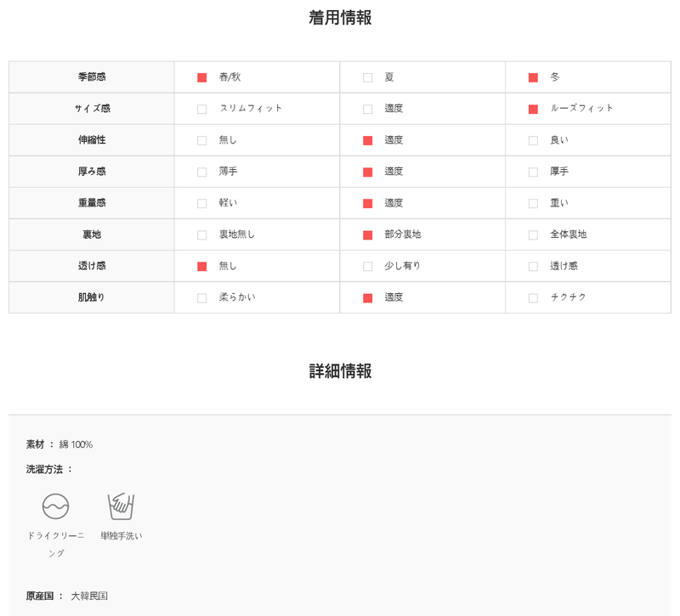Screen dimensions: 680x616
Task: Check the 裏地無し lining checkbox
Action: pos(201,235)
